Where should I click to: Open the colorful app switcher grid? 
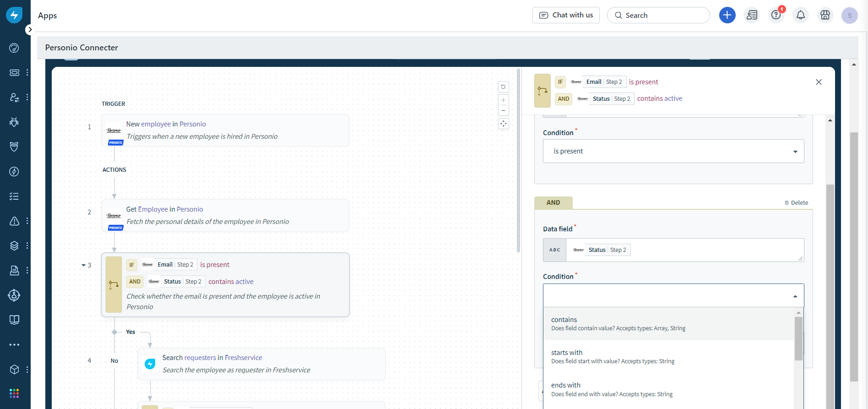[14, 393]
